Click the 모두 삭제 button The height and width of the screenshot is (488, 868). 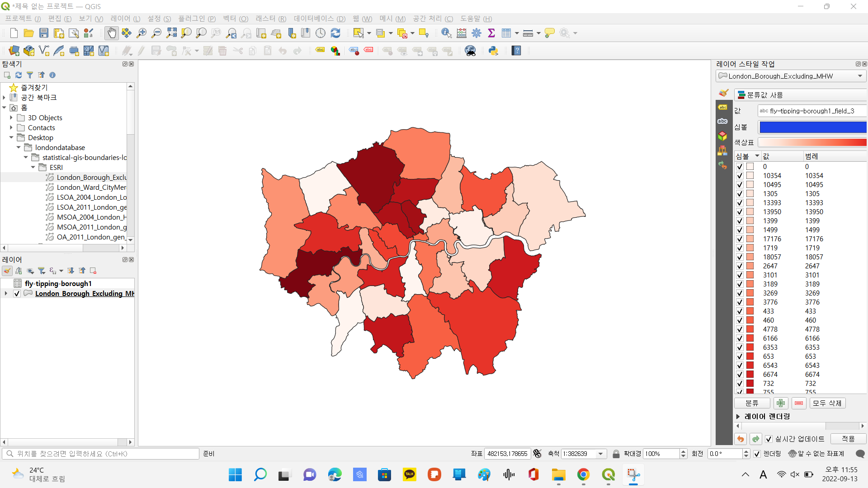pos(827,403)
